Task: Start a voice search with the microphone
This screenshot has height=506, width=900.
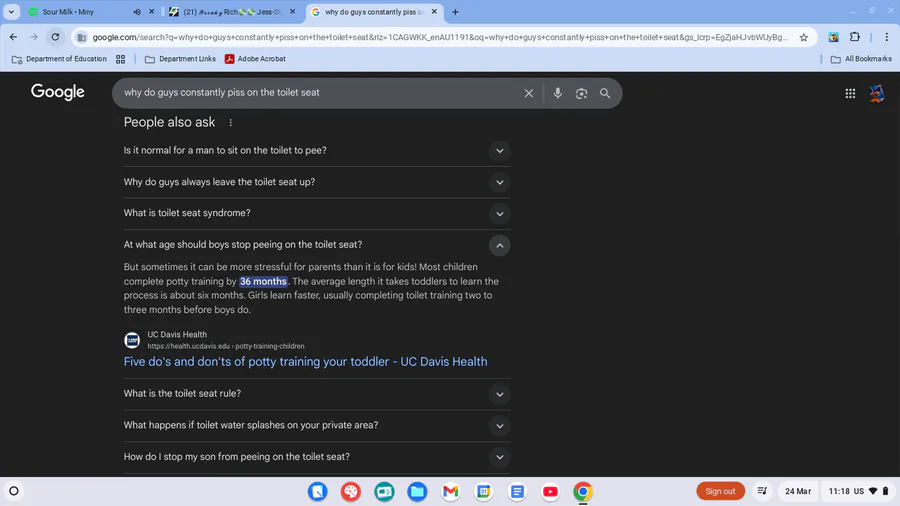Action: click(x=558, y=93)
